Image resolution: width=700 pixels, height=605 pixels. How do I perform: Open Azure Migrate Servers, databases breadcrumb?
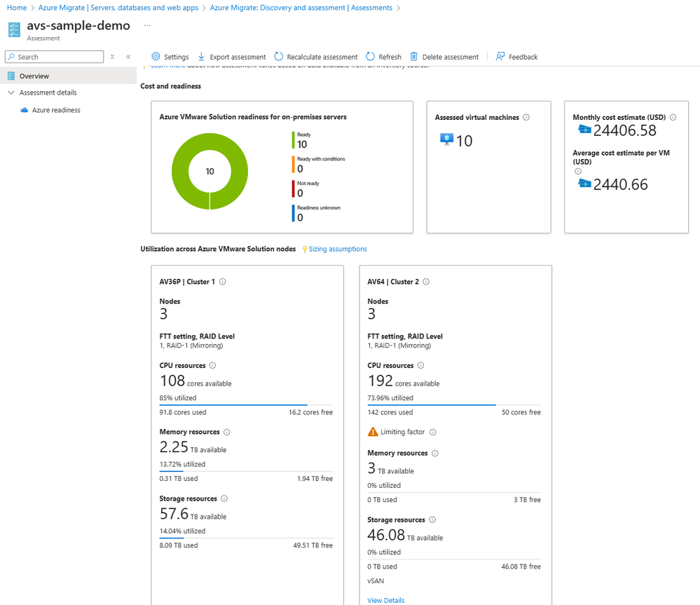[118, 8]
